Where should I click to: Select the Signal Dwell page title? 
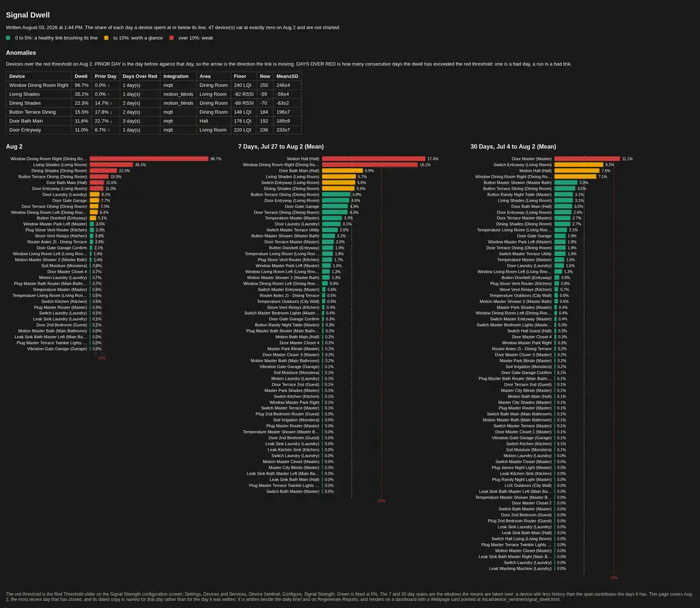click(x=27, y=15)
